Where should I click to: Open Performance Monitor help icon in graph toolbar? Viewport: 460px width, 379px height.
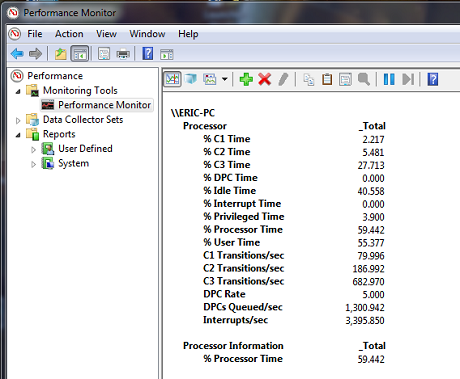click(433, 79)
